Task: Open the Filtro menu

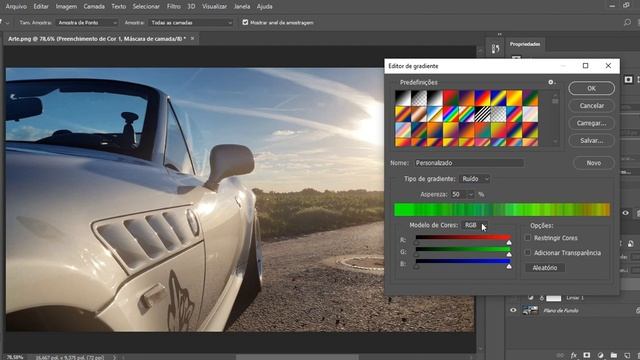Action: (x=173, y=7)
